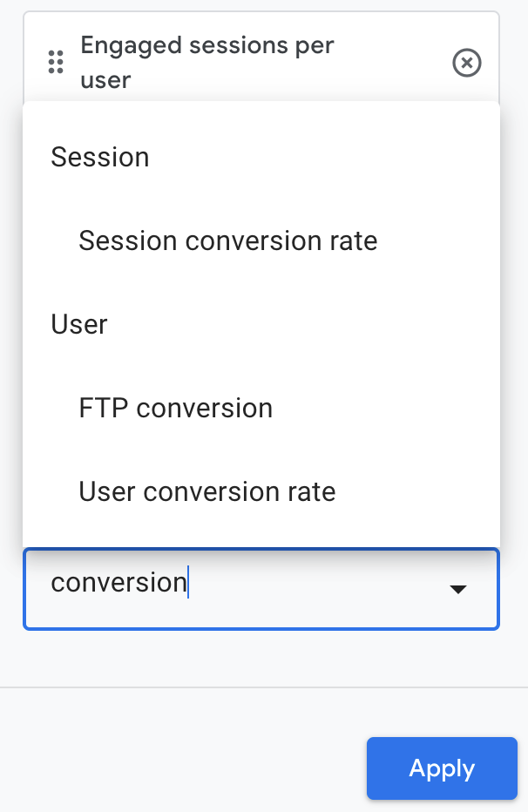
Task: Grab the drag handle of Engaged sessions per user
Action: (56, 62)
